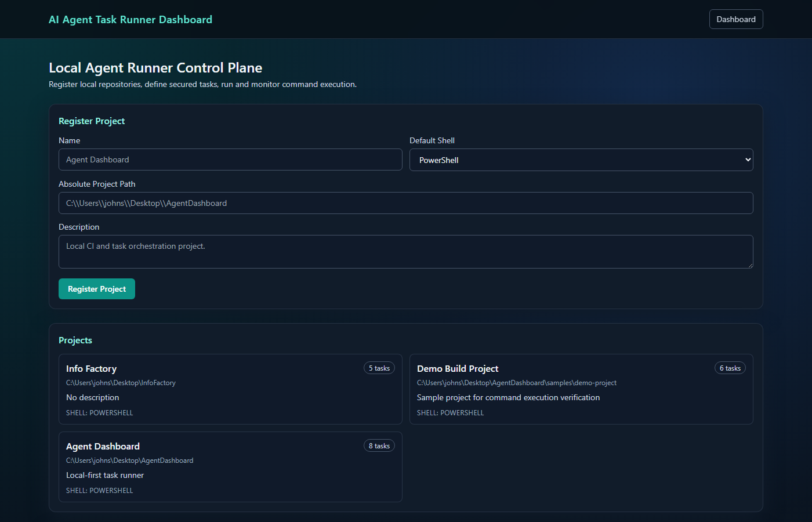Select the Agent Dashboard project card
Screen dimensions: 812x522
[230, 467]
